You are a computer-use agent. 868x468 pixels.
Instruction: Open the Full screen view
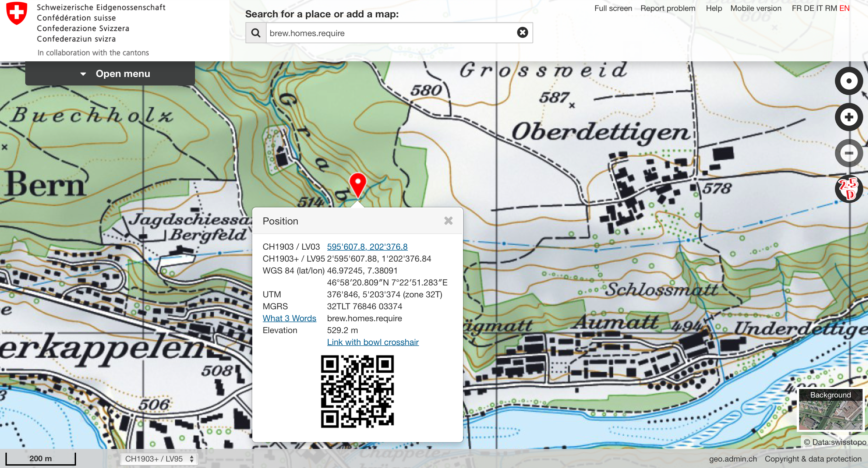coord(613,8)
